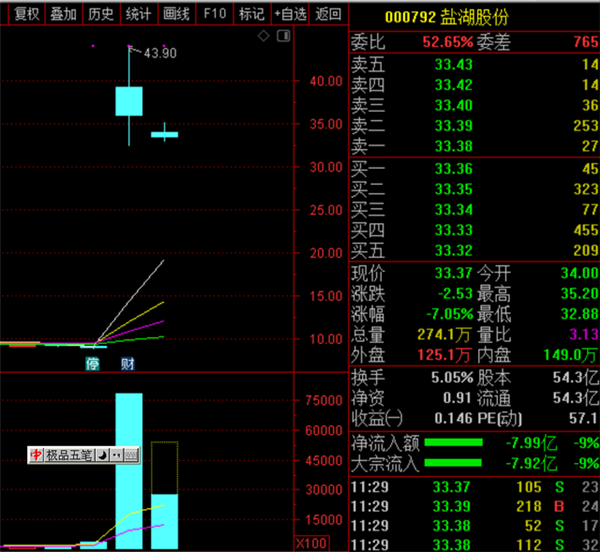Click 涨幅 value -7.05%

(x=450, y=314)
